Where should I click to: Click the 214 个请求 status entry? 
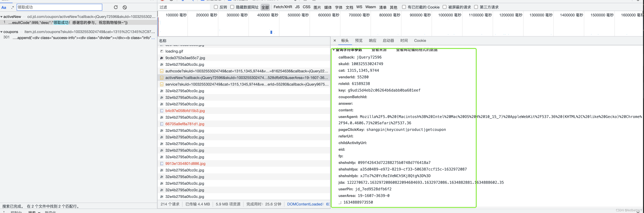tap(170, 204)
